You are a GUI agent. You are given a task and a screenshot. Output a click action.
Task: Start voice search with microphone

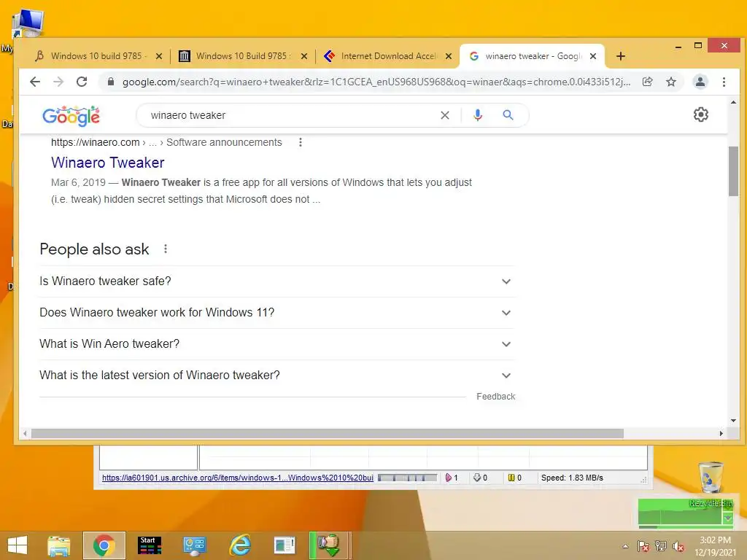coord(478,115)
